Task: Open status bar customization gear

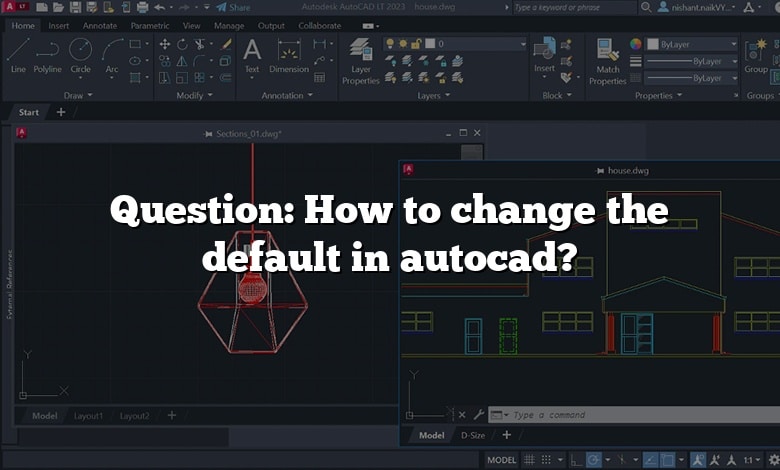Action: coord(774,460)
